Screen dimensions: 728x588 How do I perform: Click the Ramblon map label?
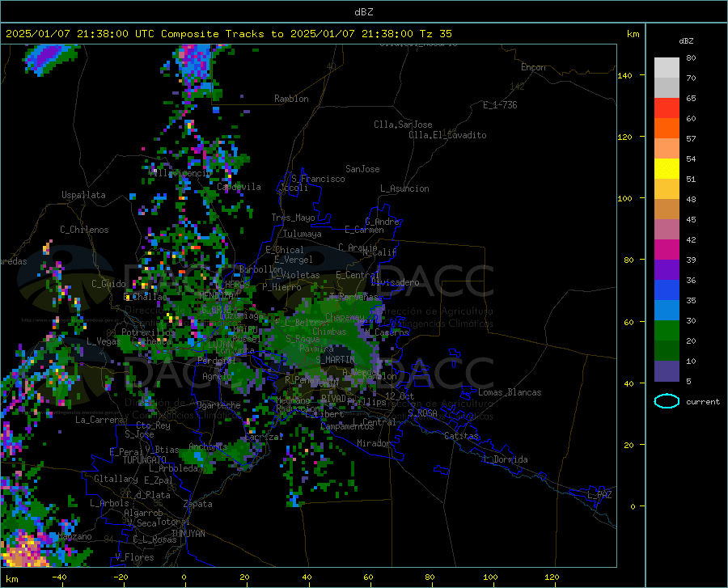coord(291,99)
